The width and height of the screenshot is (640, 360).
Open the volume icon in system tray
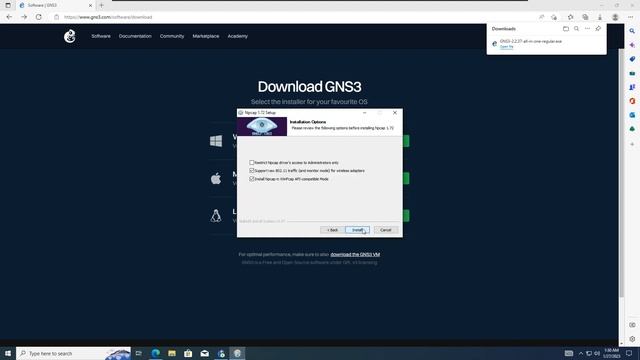pyautogui.click(x=597, y=353)
